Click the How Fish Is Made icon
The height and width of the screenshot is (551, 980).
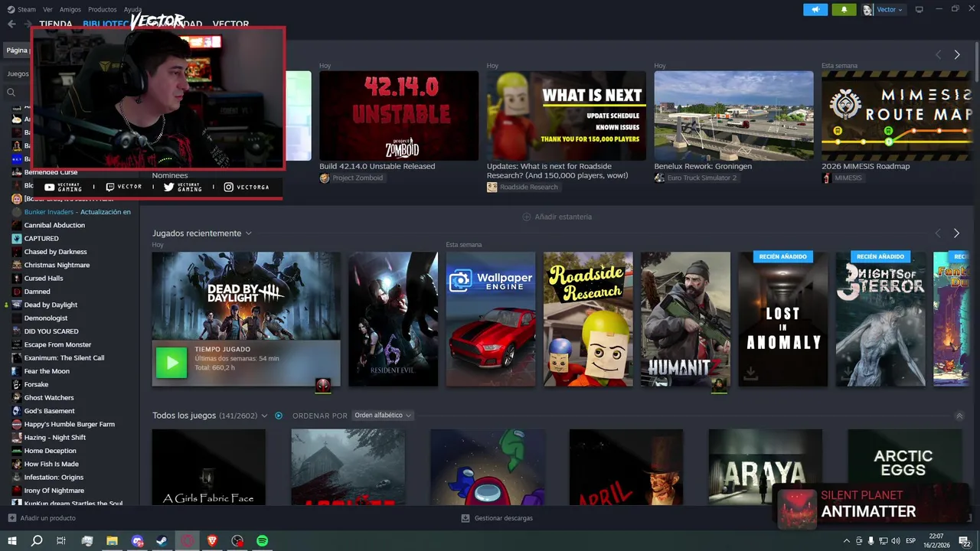(x=17, y=464)
